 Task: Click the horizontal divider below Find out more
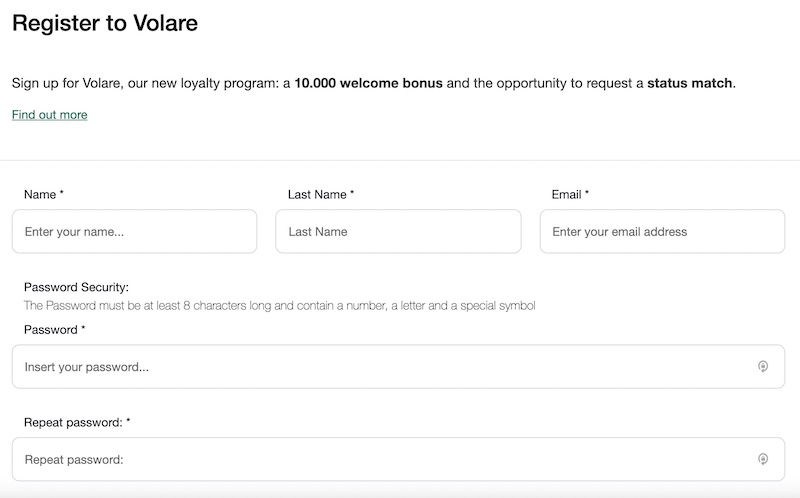(x=400, y=160)
